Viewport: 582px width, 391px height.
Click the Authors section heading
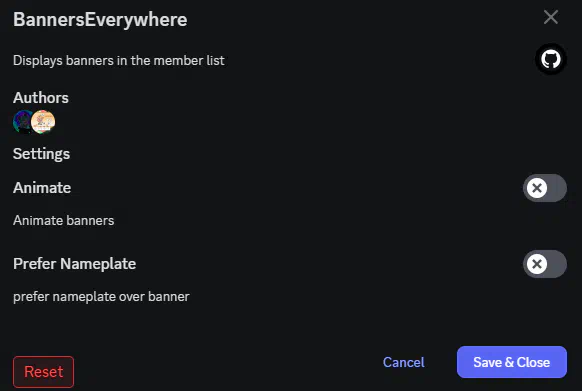(x=41, y=98)
